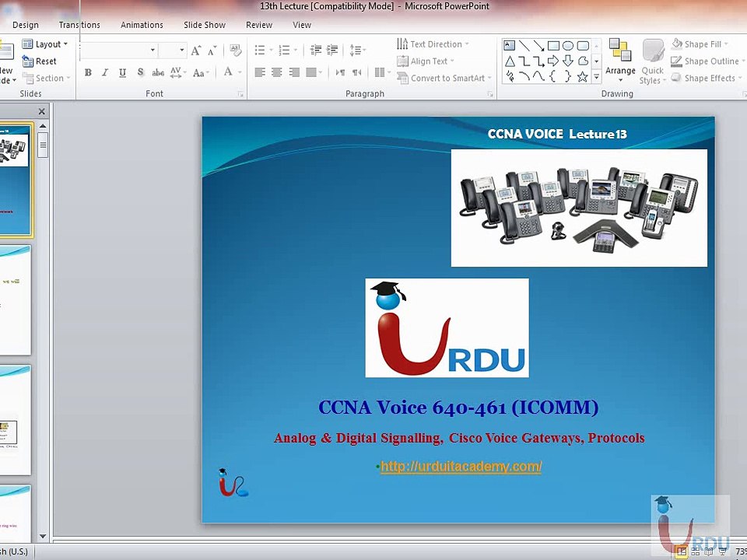Open Align Text dropdown
Image resolution: width=747 pixels, height=560 pixels.
(426, 61)
